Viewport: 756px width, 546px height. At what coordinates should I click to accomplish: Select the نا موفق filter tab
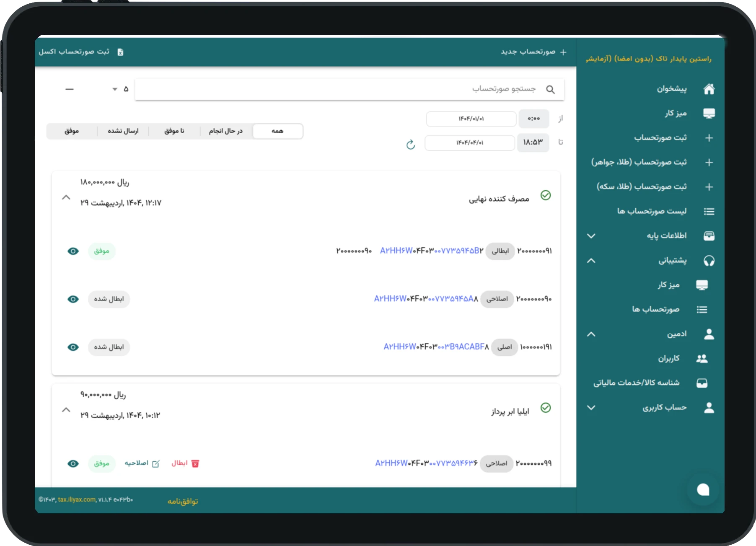pyautogui.click(x=174, y=131)
